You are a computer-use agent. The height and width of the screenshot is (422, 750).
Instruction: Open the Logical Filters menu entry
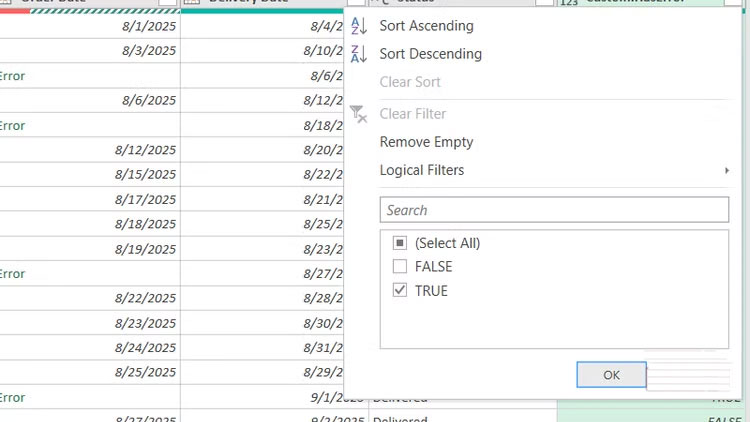coord(422,170)
